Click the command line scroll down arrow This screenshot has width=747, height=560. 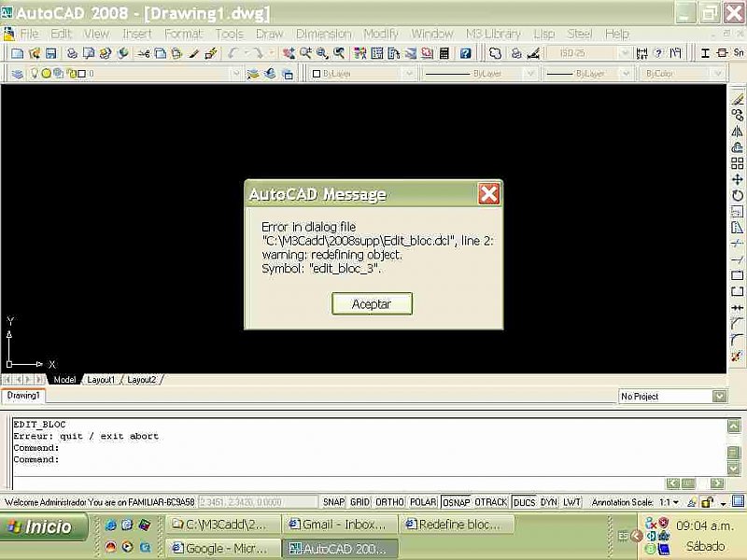pos(734,469)
